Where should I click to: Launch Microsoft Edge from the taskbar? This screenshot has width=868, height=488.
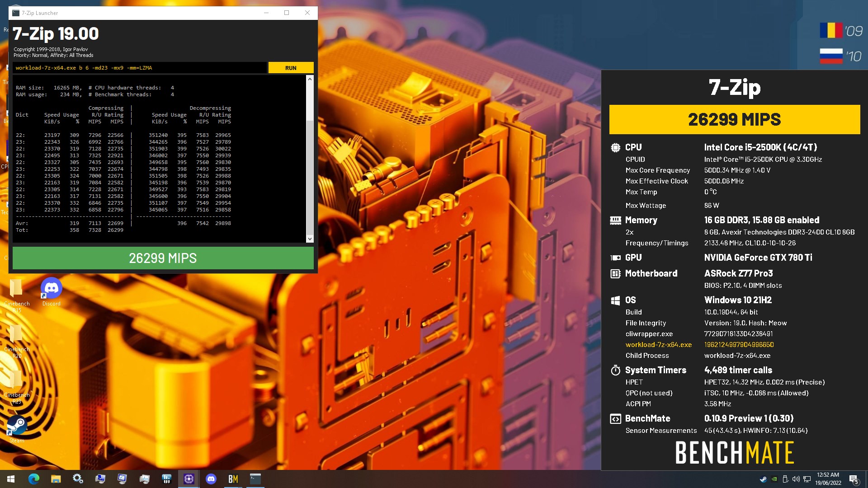pos(34,479)
